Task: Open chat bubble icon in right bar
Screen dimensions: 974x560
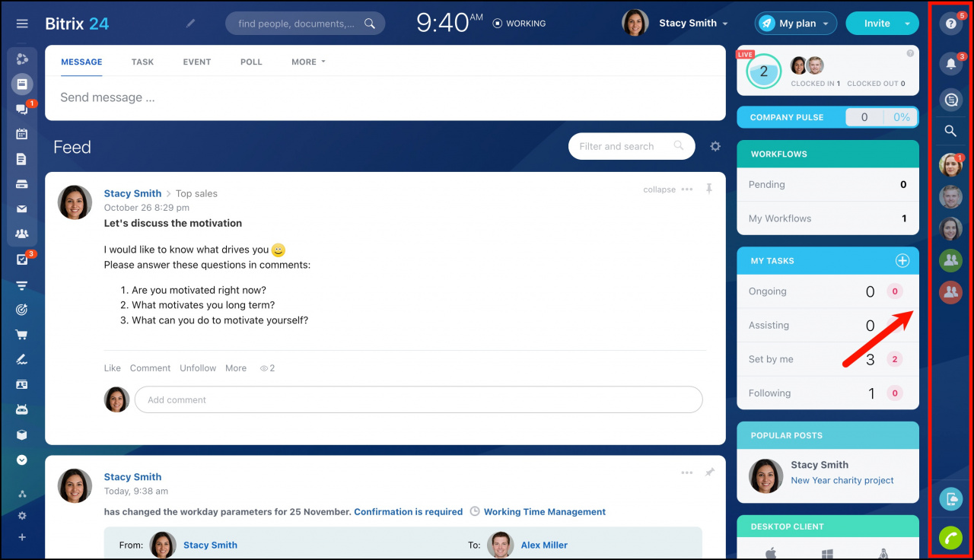Action: click(x=950, y=99)
